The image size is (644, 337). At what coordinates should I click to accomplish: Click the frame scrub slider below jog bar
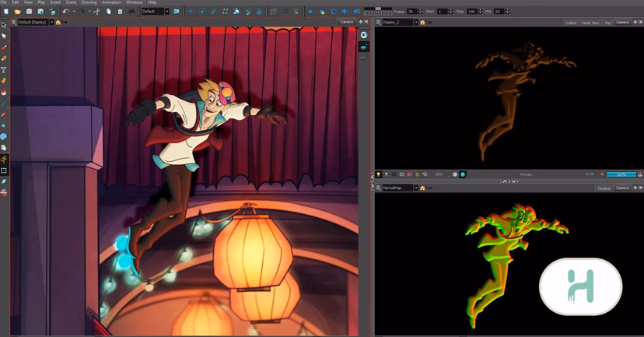click(x=378, y=13)
